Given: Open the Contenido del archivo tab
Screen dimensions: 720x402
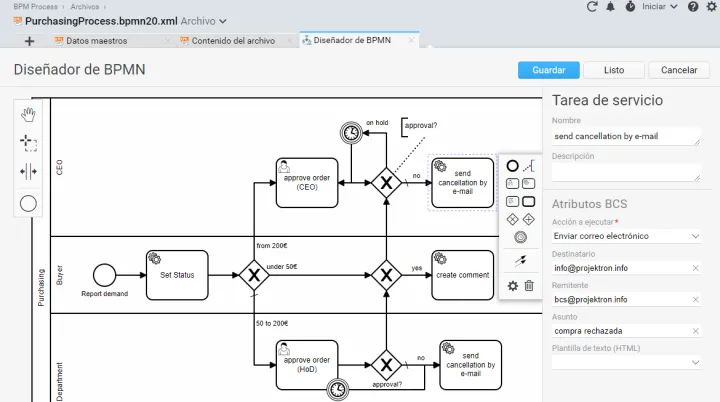Looking at the screenshot, I should tap(232, 41).
